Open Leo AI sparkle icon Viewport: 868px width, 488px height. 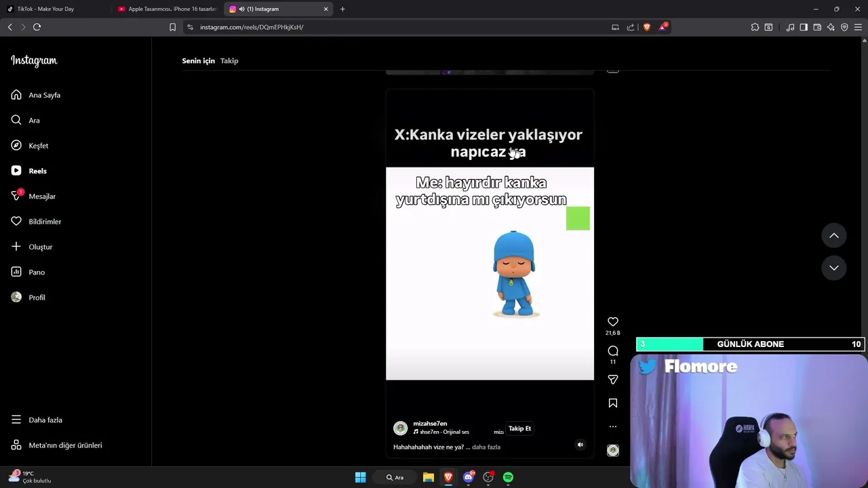(831, 27)
